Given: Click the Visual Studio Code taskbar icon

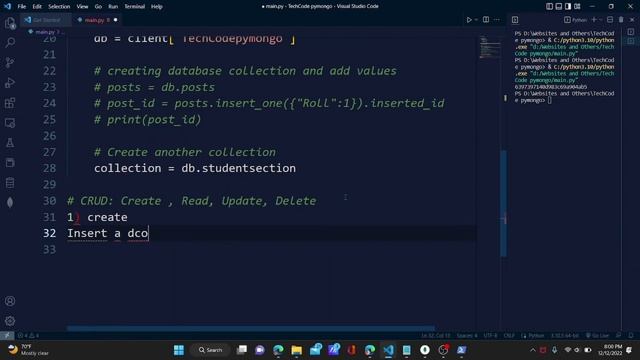Looking at the screenshot, I should pos(388,350).
